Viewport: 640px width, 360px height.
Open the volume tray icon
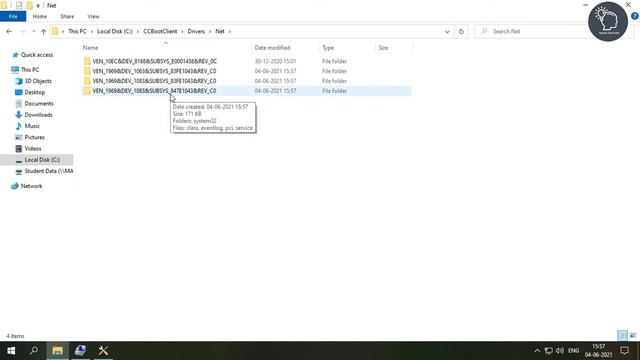[560, 351]
